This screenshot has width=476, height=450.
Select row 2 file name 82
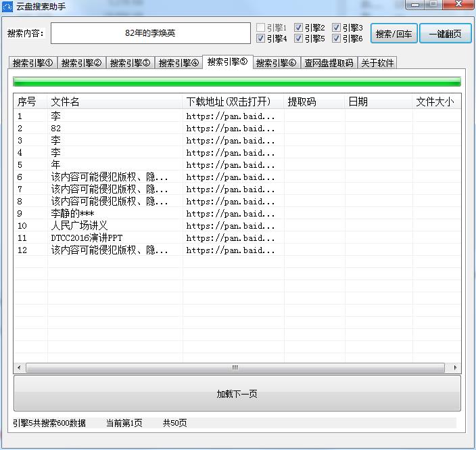click(x=55, y=128)
